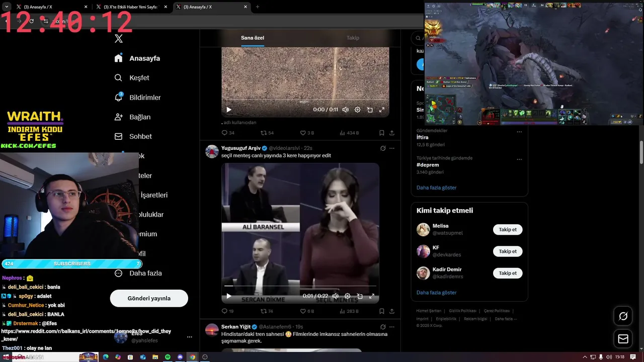Open Spotify from the taskbar
The width and height of the screenshot is (644, 362).
(x=168, y=357)
